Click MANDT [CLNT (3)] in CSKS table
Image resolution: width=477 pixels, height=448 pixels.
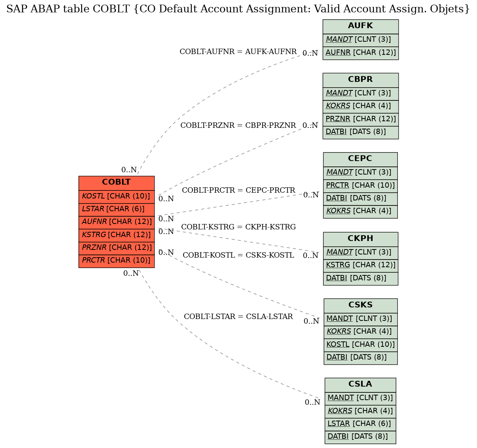tap(361, 319)
